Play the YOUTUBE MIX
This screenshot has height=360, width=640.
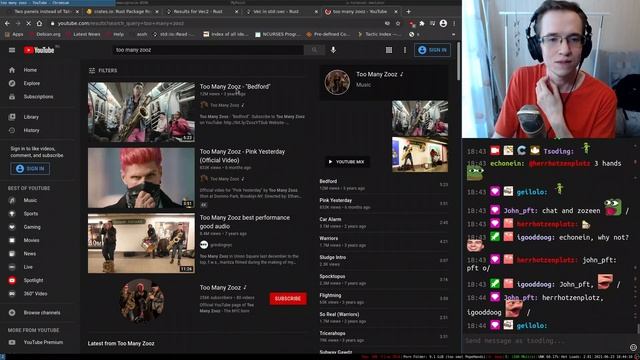347,162
